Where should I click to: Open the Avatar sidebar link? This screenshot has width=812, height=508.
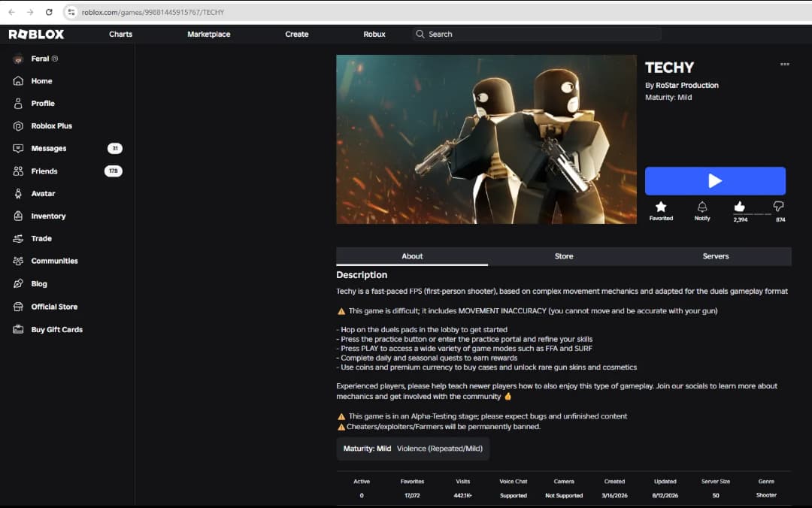(43, 194)
